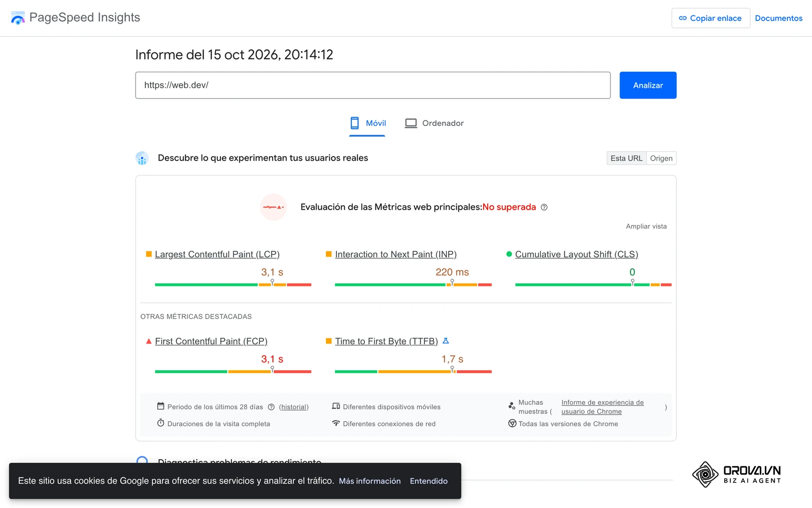Click the INP distribution bar
The height and width of the screenshot is (508, 812).
413,284
